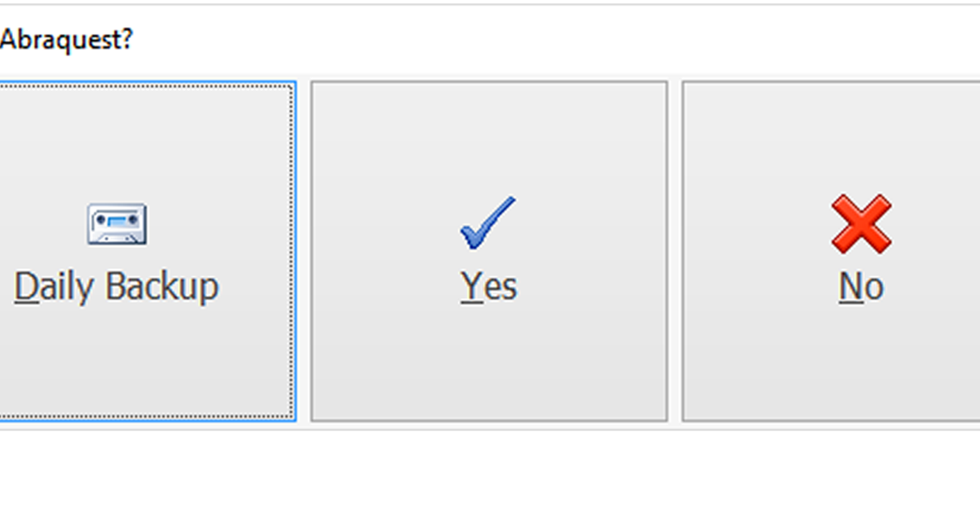980x514 pixels.
Task: Reject using the red X icon
Action: [x=861, y=223]
